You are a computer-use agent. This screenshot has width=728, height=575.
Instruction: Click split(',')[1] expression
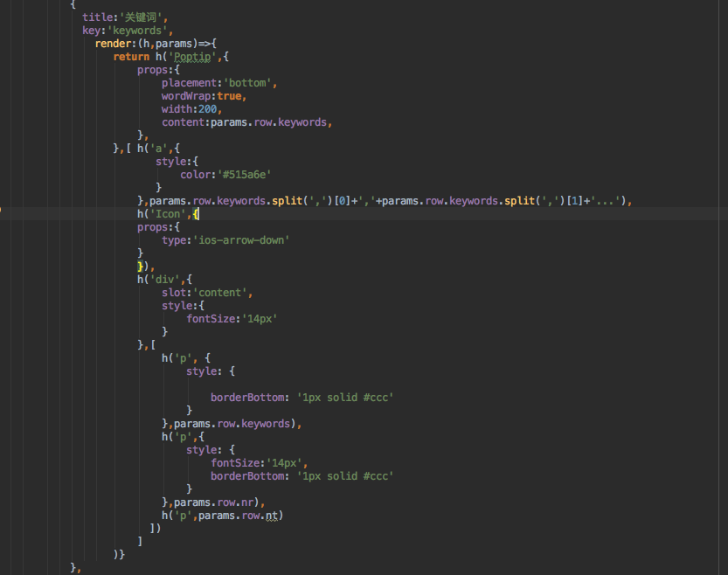pos(542,201)
